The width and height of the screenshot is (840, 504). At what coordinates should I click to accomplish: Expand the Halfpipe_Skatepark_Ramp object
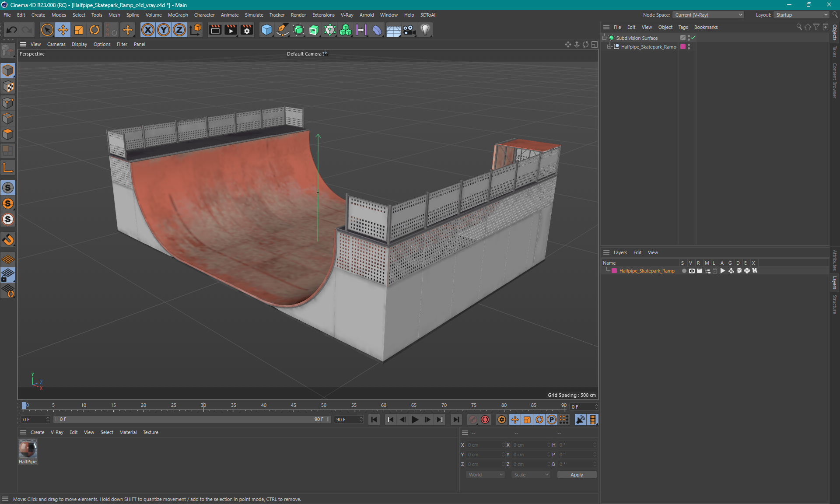tap(609, 46)
